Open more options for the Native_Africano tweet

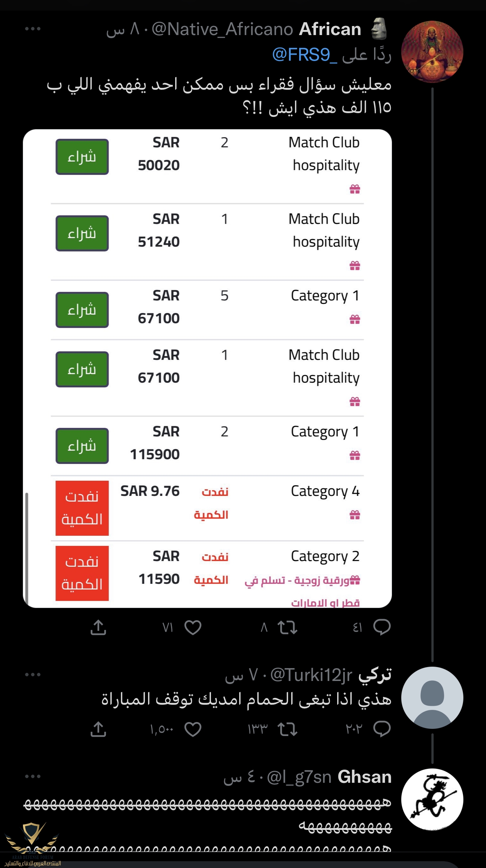(33, 29)
